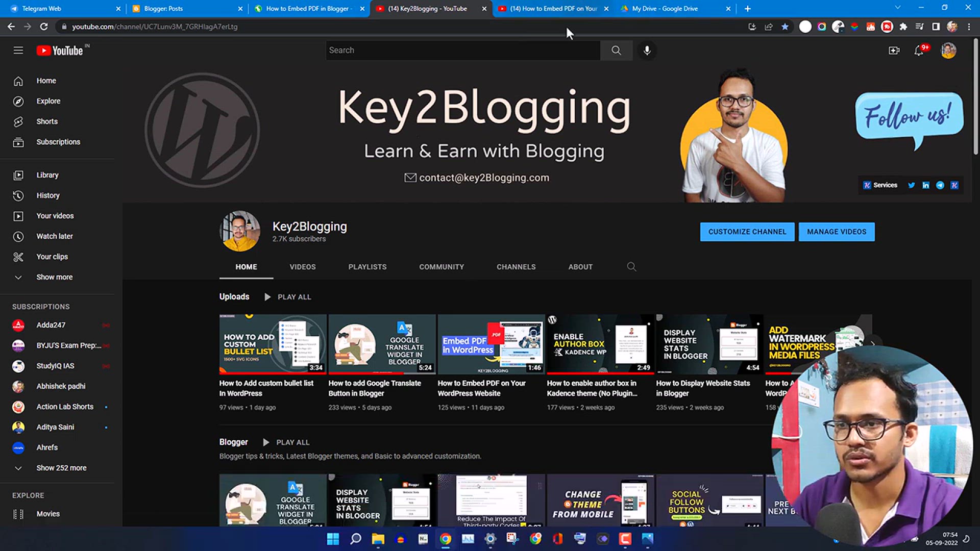Click the LinkedIn icon on banner
The height and width of the screenshot is (551, 980).
[925, 185]
